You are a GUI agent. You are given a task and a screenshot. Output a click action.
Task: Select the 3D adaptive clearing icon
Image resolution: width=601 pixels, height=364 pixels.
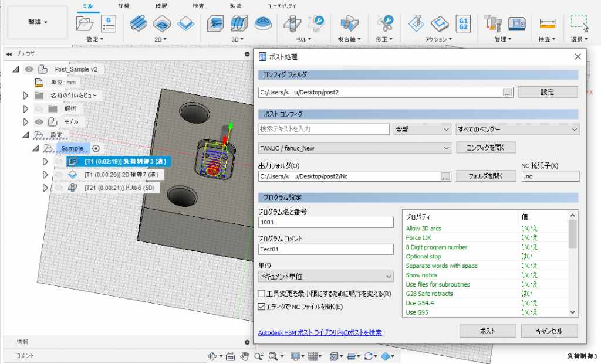pos(216,23)
